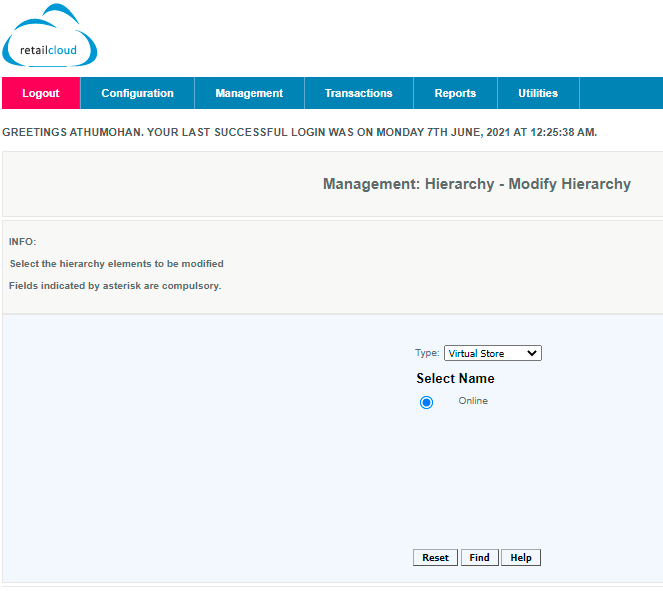The width and height of the screenshot is (663, 591).
Task: Click 'Fields indicated by asterisk are compulsory.'
Action: click(x=115, y=286)
